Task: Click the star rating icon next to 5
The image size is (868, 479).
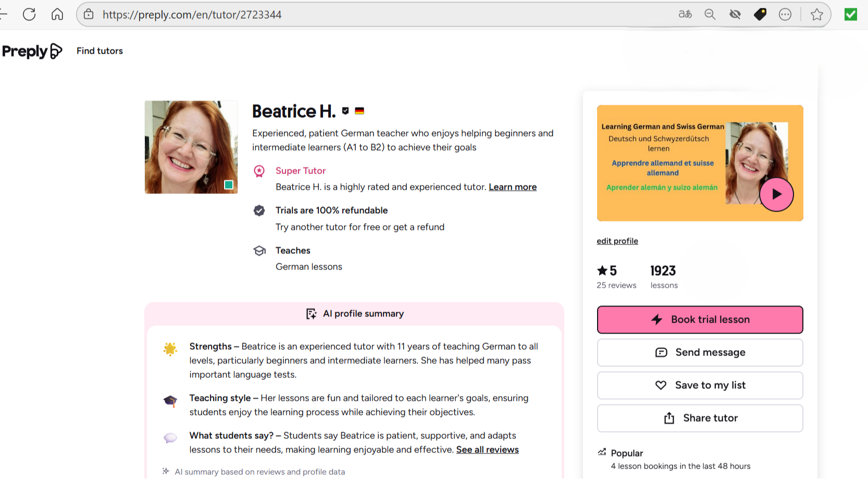Action: pos(602,271)
